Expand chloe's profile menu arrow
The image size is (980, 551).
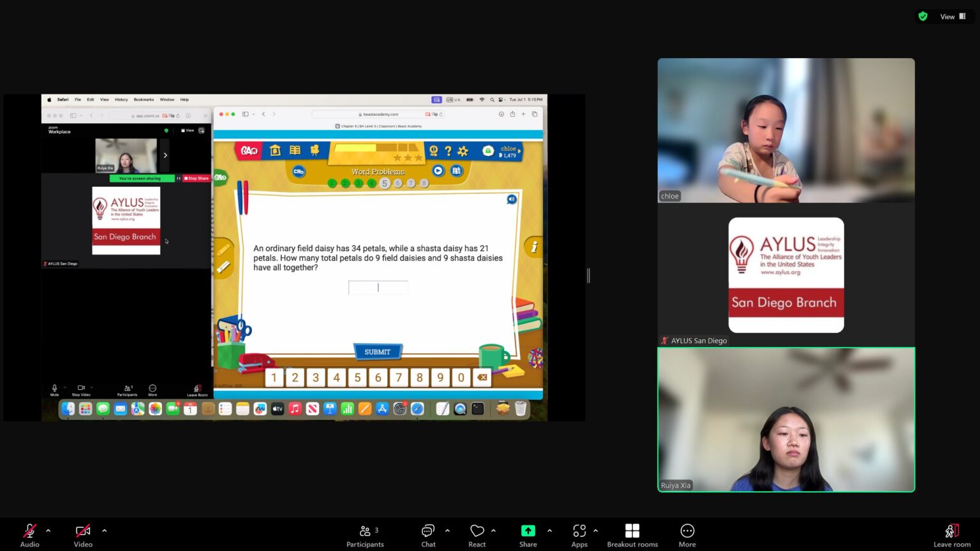coord(519,151)
